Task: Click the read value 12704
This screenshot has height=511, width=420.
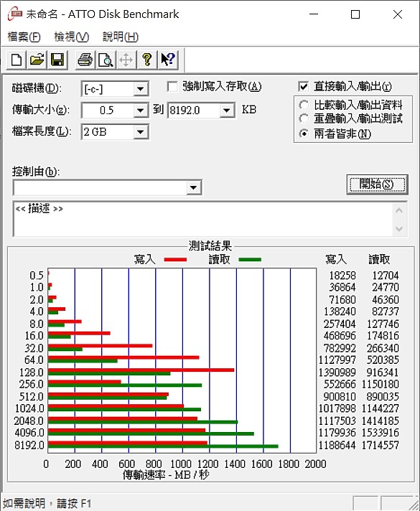Action: point(386,276)
